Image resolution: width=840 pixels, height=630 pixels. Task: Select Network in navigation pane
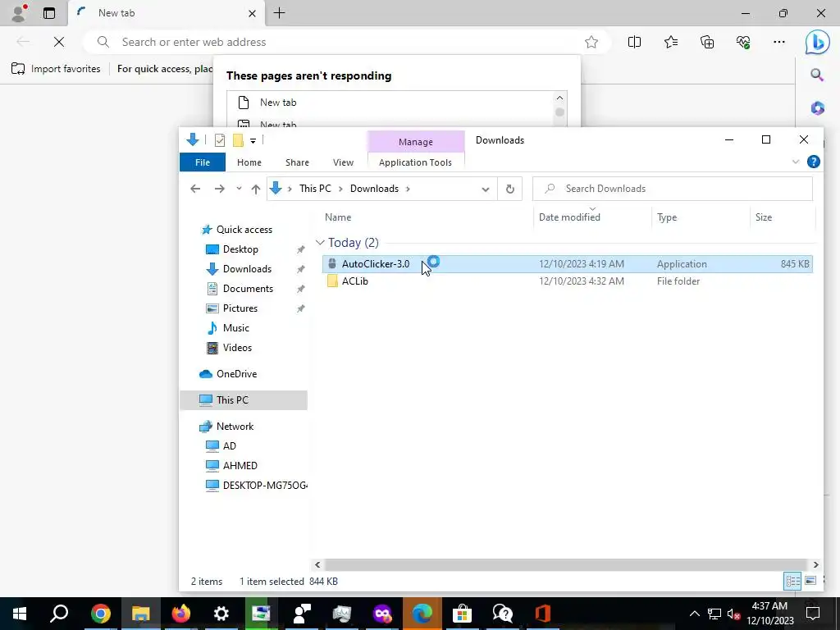click(x=235, y=427)
